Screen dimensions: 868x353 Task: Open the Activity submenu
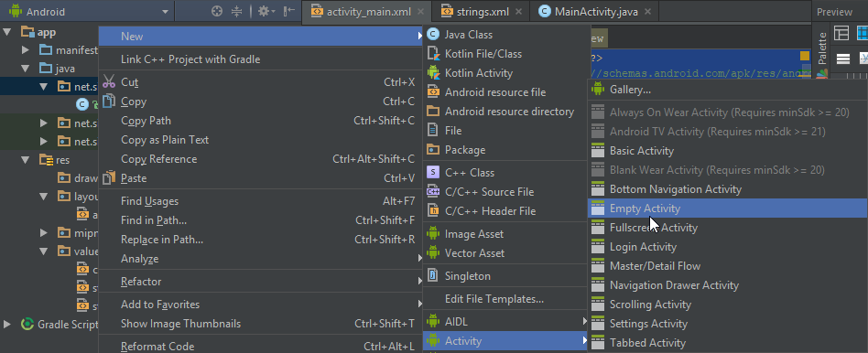click(505, 341)
